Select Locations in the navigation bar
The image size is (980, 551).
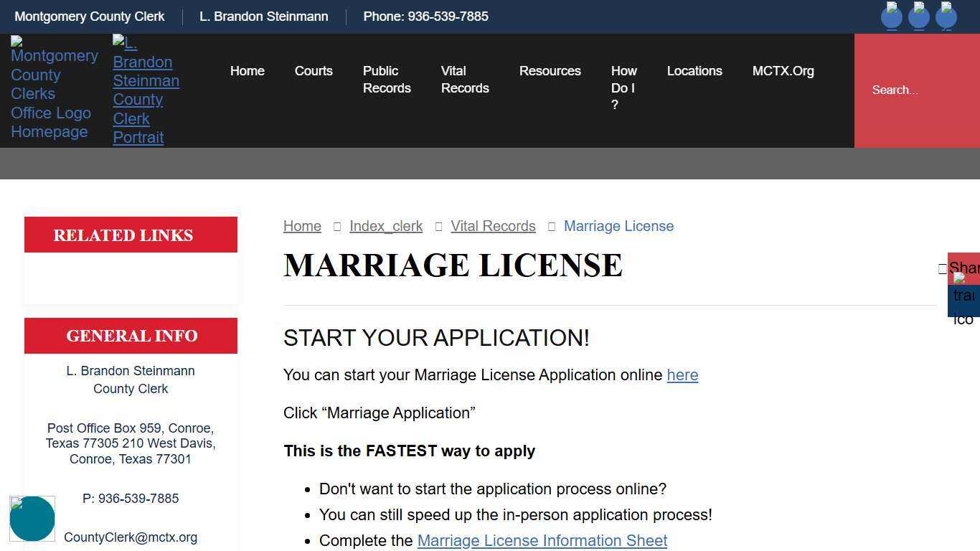pos(694,71)
